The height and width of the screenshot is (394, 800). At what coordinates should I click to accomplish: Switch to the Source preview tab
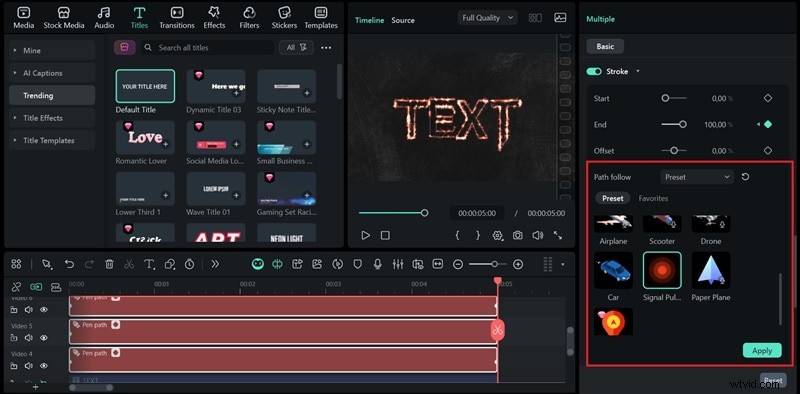[x=403, y=20]
